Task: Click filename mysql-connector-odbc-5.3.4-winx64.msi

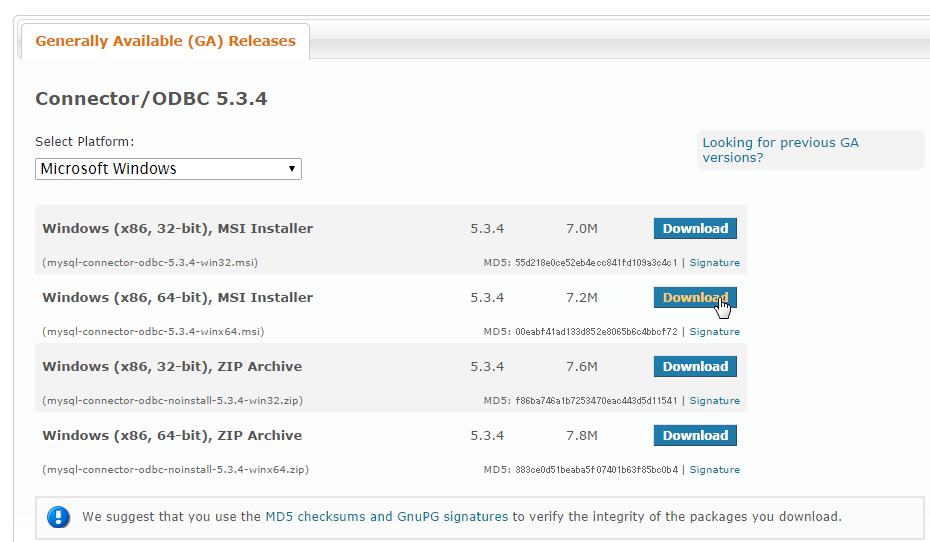Action: pos(153,331)
